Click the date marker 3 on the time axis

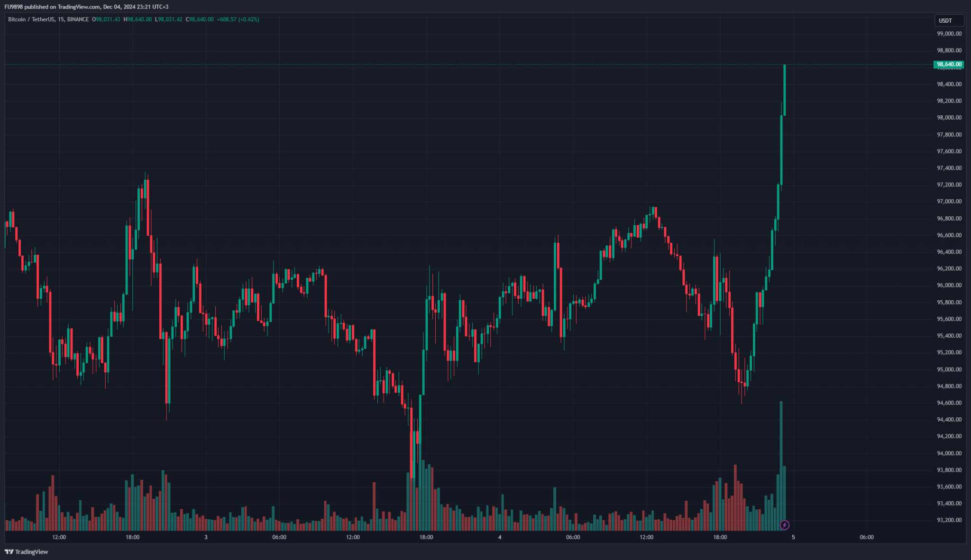click(x=206, y=537)
